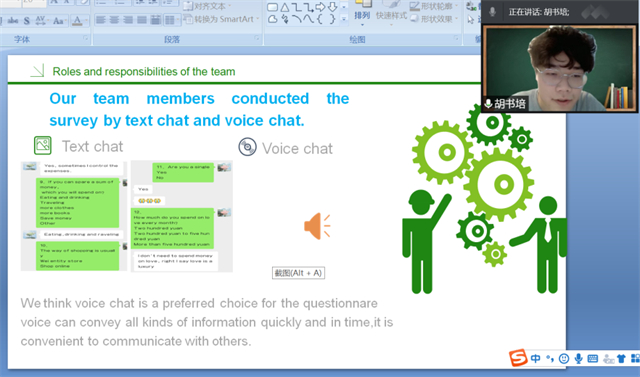Screen dimensions: 640x377
Task: Align text left in paragraph group
Action: (x=100, y=20)
